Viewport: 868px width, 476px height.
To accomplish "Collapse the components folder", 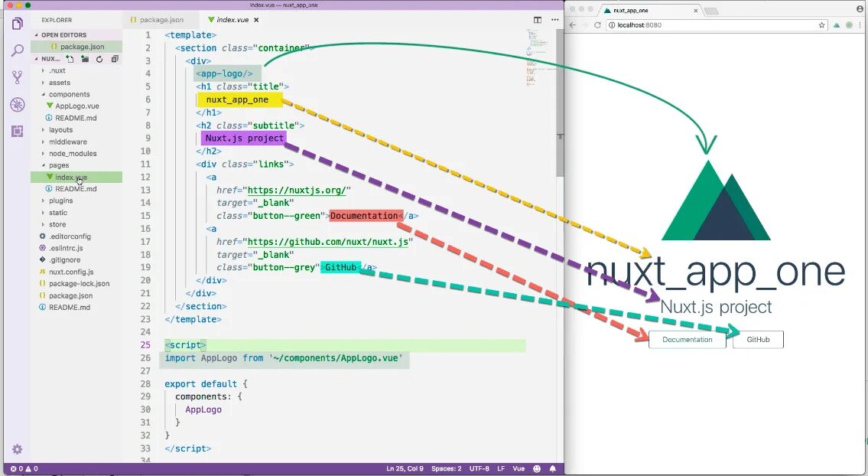I will (x=69, y=94).
